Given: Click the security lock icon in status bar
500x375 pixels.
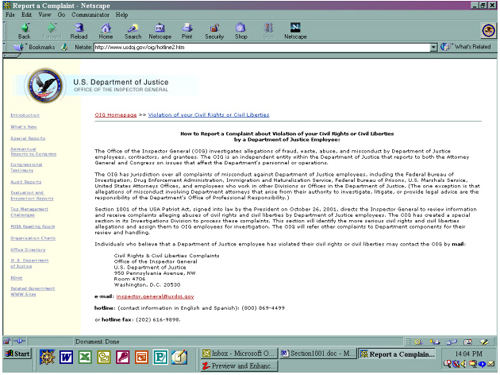Looking at the screenshot, I should [7, 341].
